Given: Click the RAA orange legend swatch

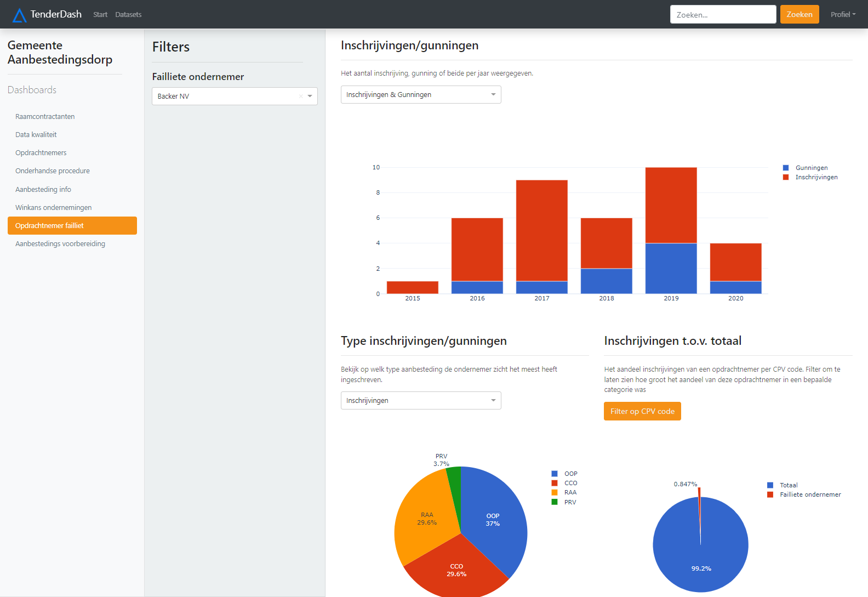Looking at the screenshot, I should tap(555, 492).
